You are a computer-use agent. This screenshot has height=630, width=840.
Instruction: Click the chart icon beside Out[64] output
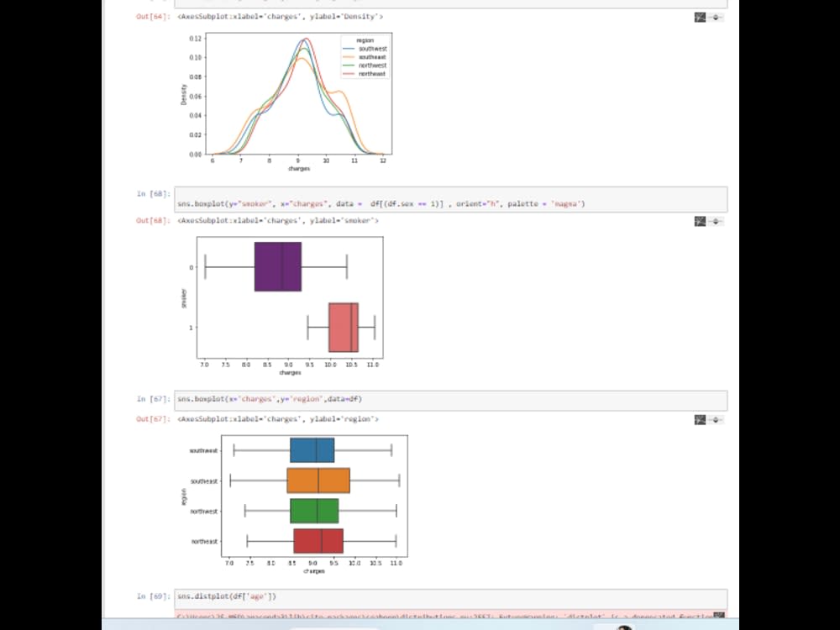[700, 17]
